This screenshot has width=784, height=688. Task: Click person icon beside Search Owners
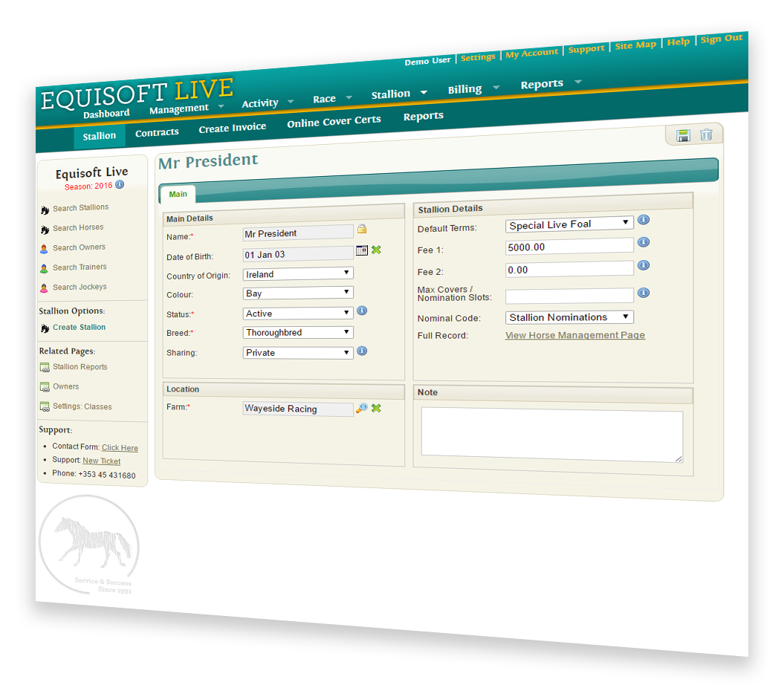tap(44, 248)
